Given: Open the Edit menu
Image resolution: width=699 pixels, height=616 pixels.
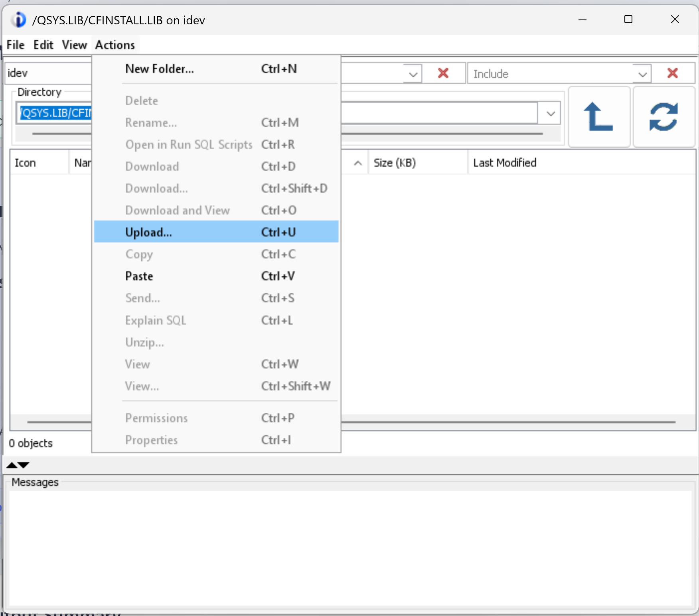Looking at the screenshot, I should click(x=43, y=45).
